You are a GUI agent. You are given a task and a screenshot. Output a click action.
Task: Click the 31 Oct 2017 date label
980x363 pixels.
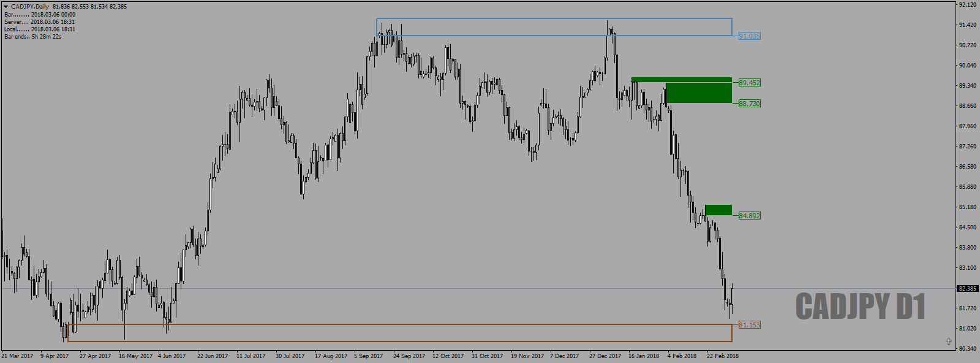(488, 356)
